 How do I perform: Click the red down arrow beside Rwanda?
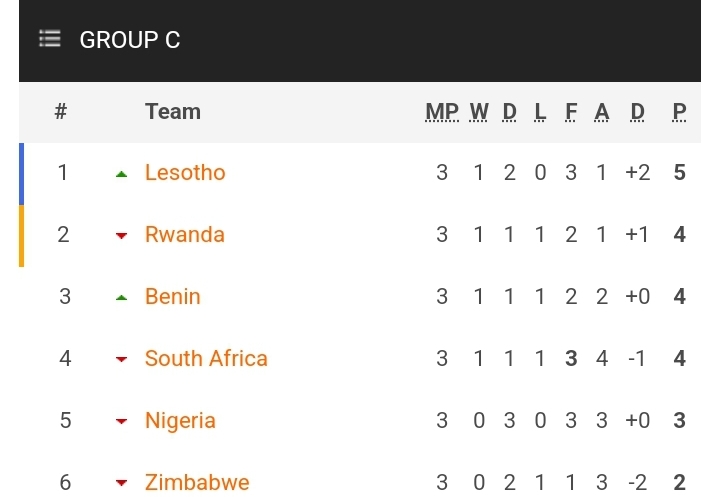[121, 236]
